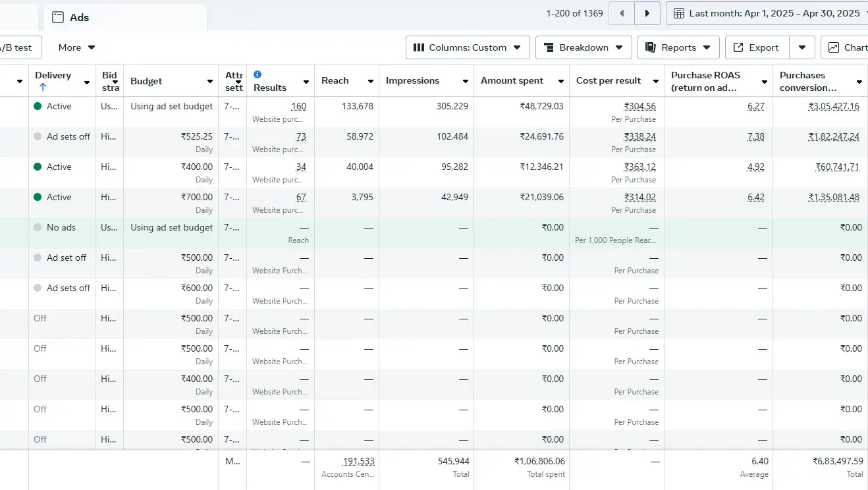This screenshot has width=868, height=490.
Task: Open the Budget column menu arrow
Action: [210, 82]
